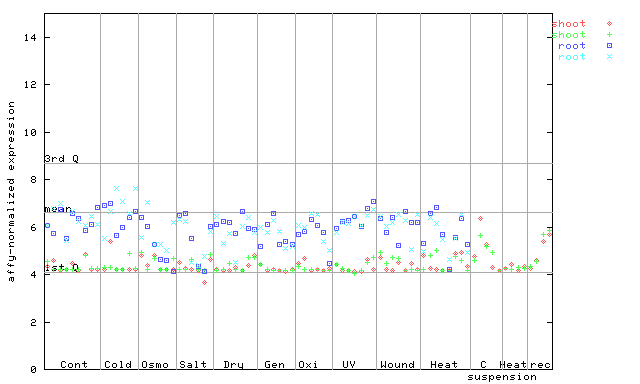The height and width of the screenshot is (384, 640).
Task: Click the blue square root legend marker
Action: [x=609, y=46]
